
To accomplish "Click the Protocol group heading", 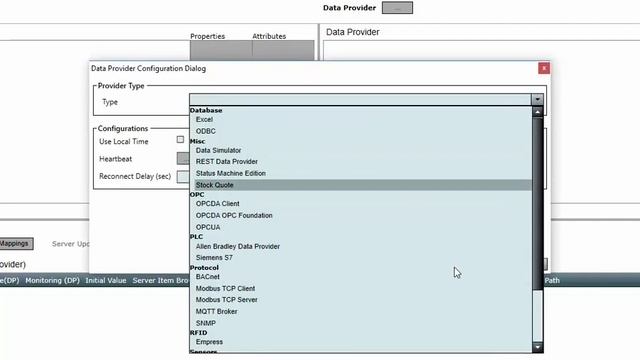I will coord(204,268).
